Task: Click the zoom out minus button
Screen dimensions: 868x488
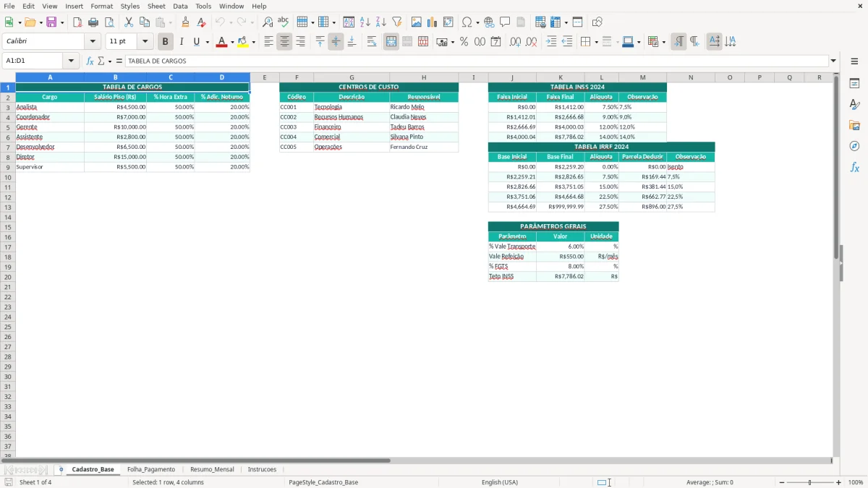Action: pyautogui.click(x=782, y=482)
